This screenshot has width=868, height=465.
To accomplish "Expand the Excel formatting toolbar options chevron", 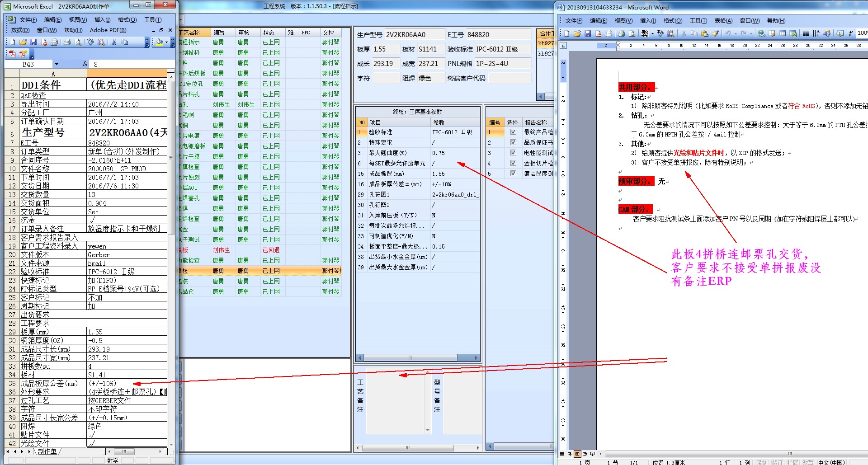I will point(172,42).
